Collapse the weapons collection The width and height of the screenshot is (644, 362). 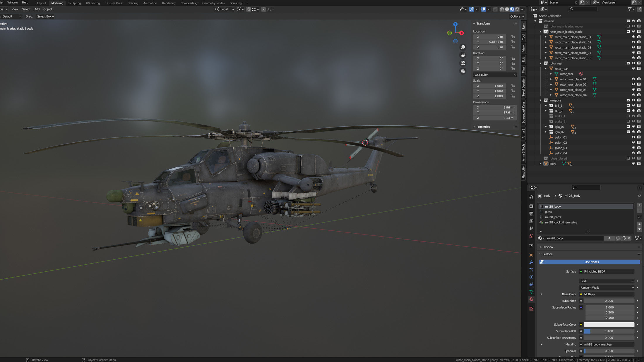(540, 100)
